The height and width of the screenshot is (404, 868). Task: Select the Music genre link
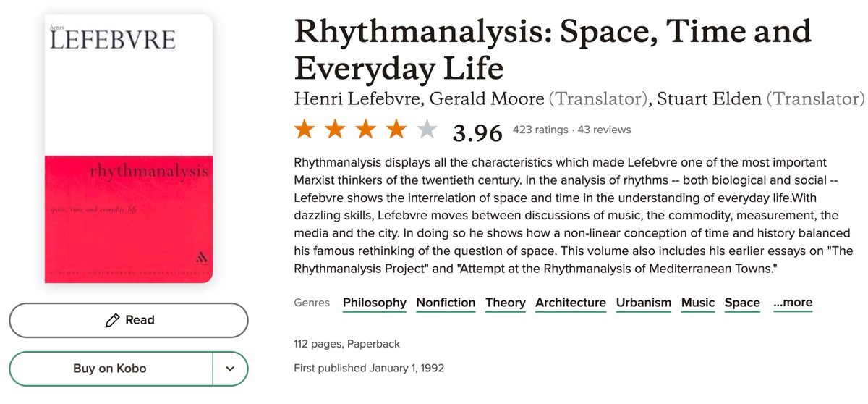pyautogui.click(x=698, y=303)
